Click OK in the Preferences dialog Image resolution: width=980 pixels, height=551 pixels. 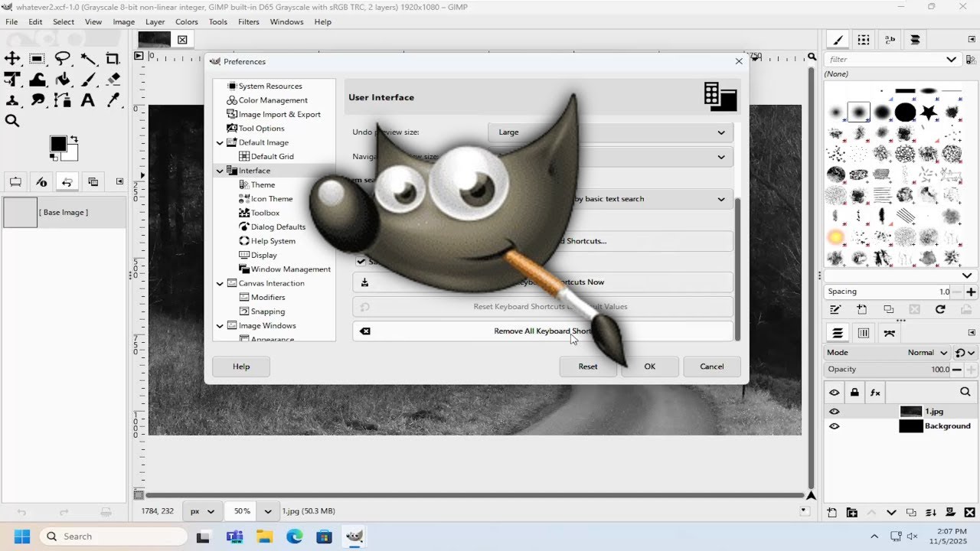(x=649, y=367)
